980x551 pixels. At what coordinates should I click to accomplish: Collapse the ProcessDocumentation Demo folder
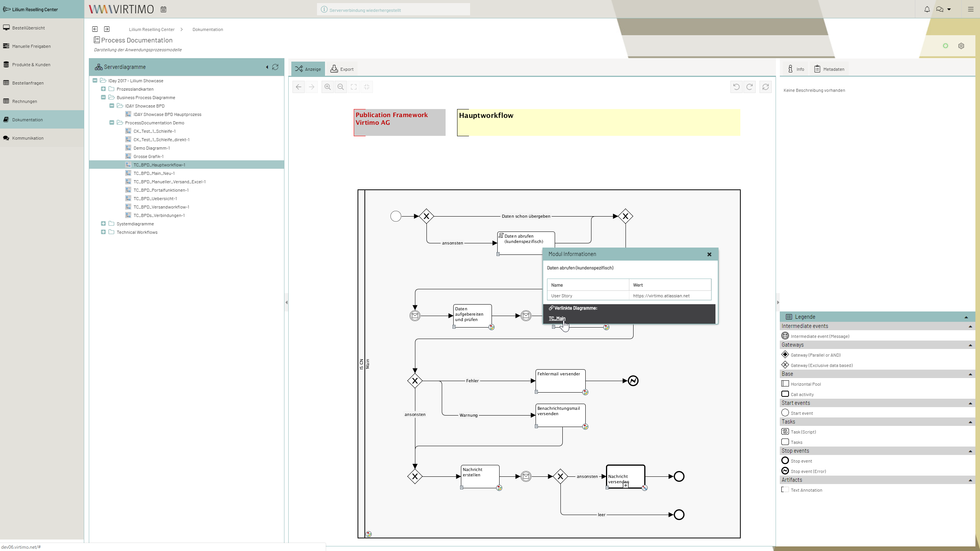point(112,123)
